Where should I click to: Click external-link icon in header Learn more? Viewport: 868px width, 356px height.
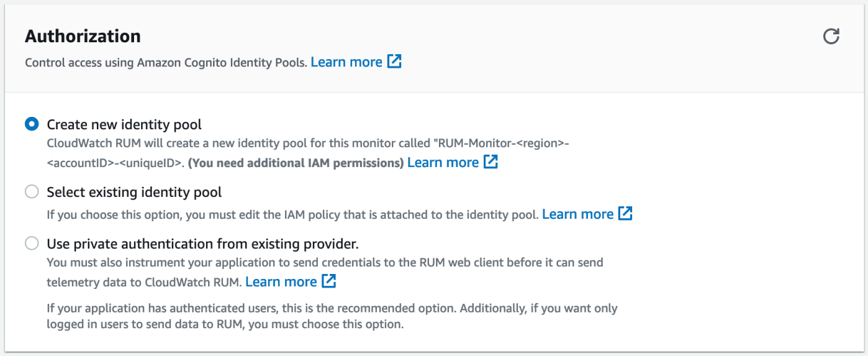394,62
